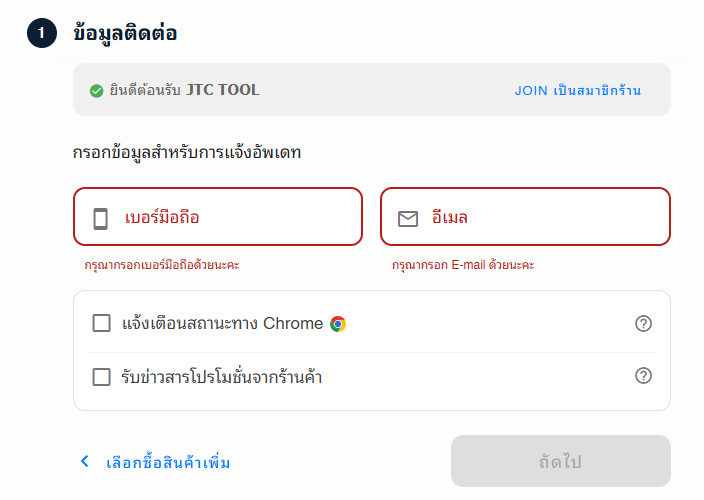704x500 pixels.
Task: Click the Chrome logo icon
Action: [x=338, y=324]
